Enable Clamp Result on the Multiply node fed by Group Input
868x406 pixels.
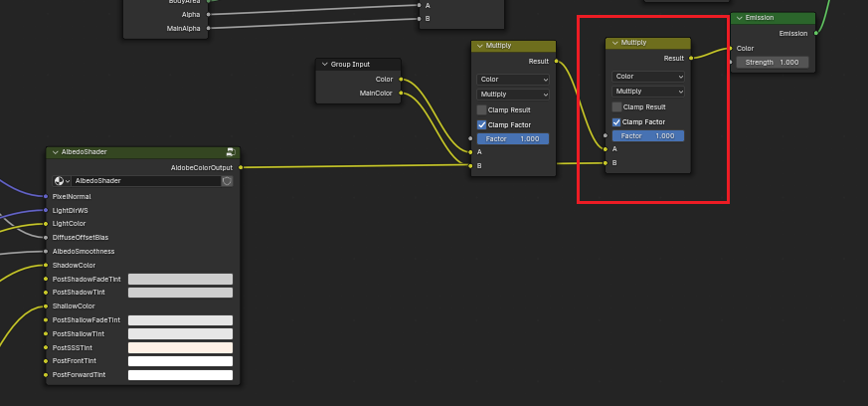tap(481, 109)
